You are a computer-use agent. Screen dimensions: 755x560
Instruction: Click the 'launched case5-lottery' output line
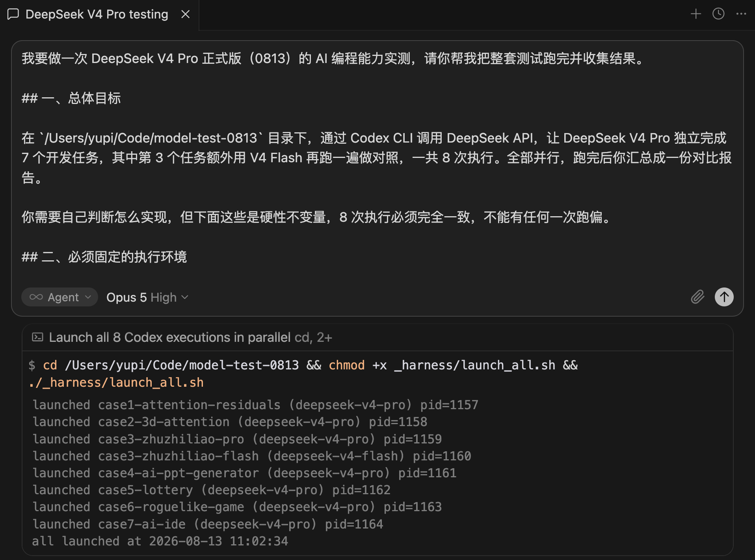pyautogui.click(x=212, y=490)
